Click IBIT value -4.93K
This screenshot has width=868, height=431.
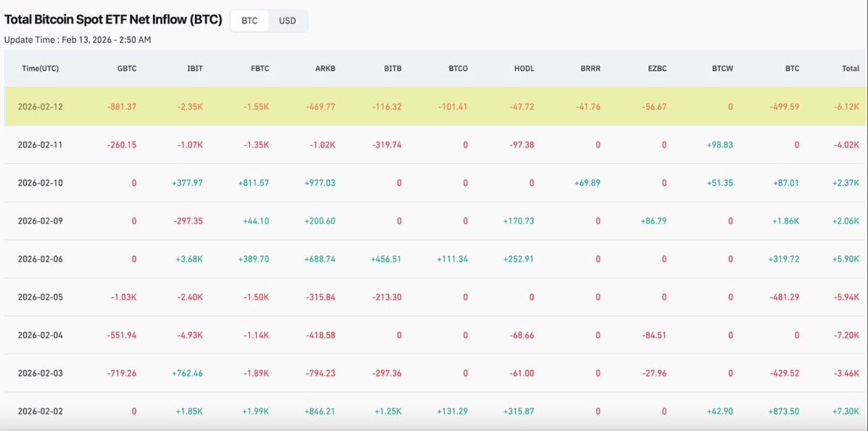pos(190,335)
